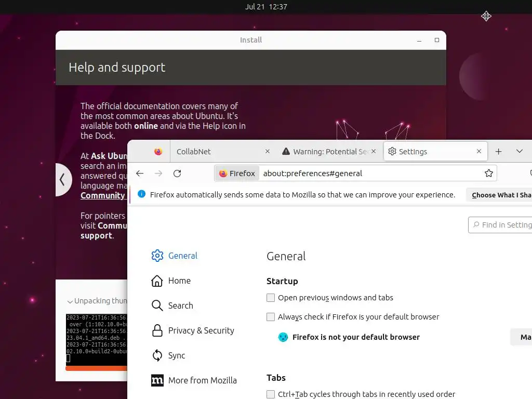Click the Firefox view icon in tab bar
This screenshot has width=532, height=399.
coord(158,151)
